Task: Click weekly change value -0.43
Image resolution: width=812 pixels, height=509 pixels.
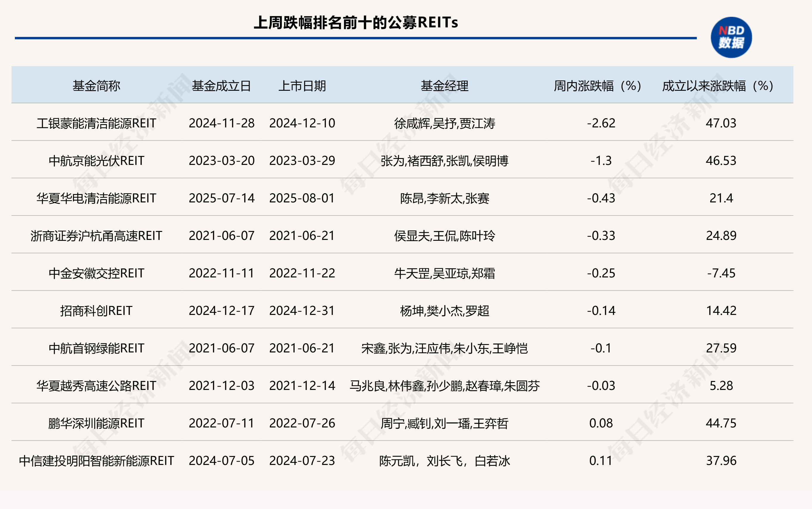Action: pyautogui.click(x=601, y=198)
